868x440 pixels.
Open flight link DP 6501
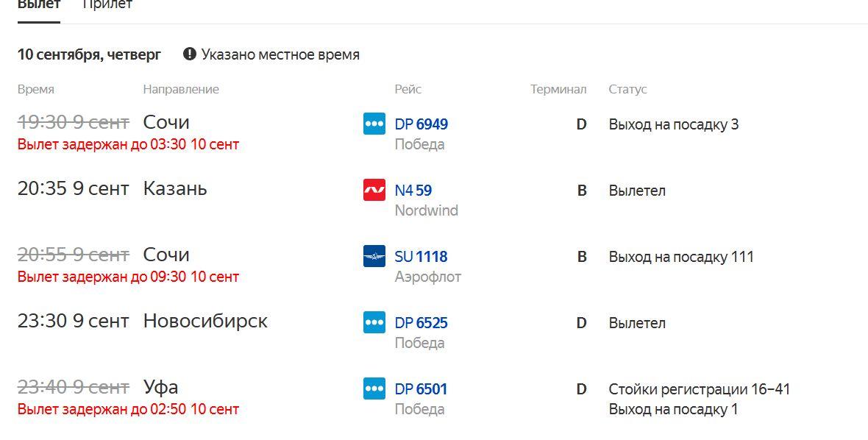point(421,389)
